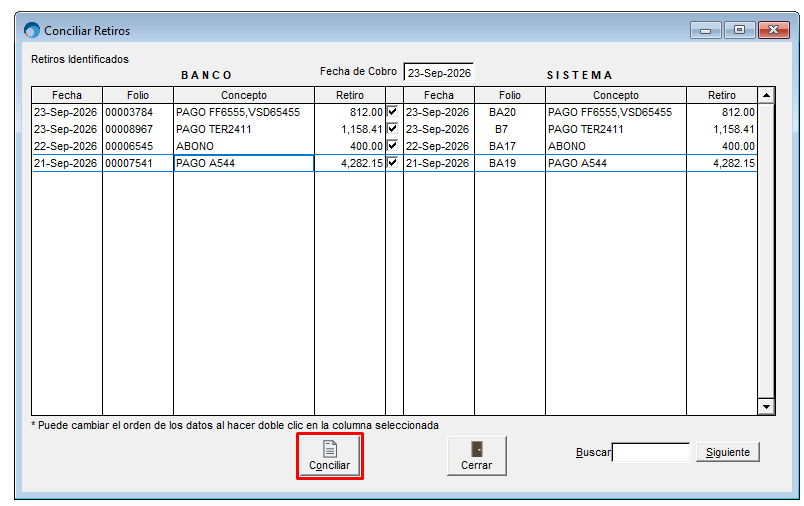804x506 pixels.
Task: Click the Conciliar document icon button
Action: click(330, 456)
